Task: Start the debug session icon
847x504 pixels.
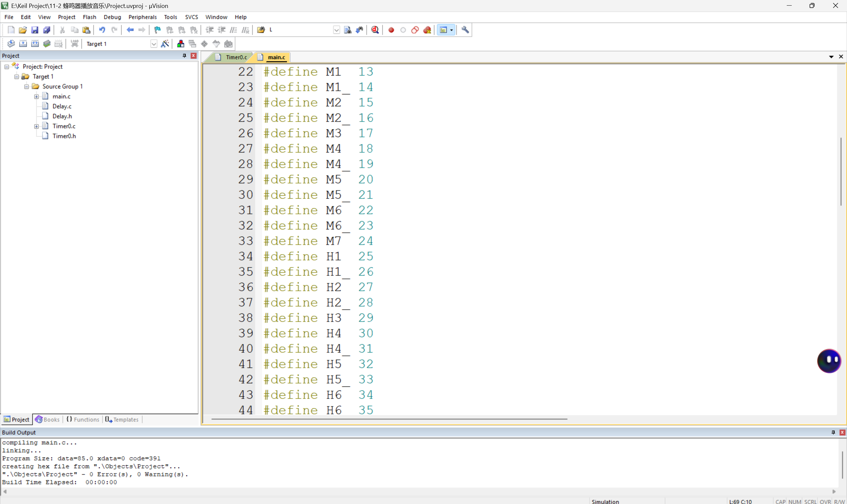Action: 375,30
